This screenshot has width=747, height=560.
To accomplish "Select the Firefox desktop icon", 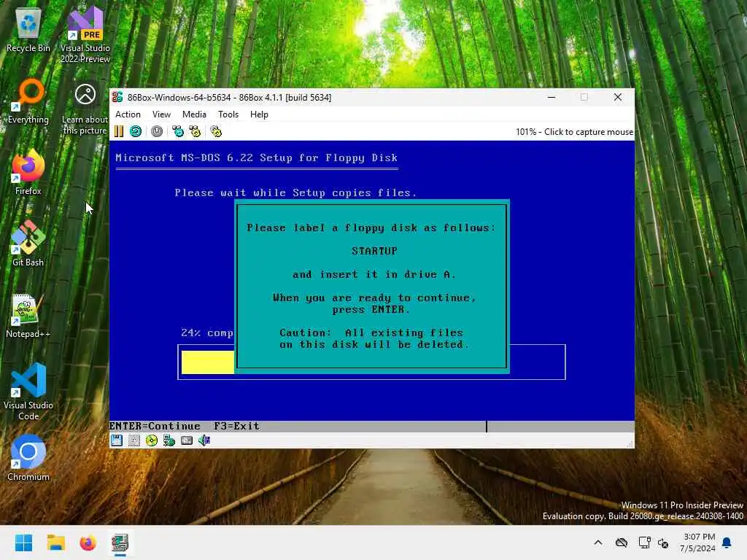I will (28, 173).
